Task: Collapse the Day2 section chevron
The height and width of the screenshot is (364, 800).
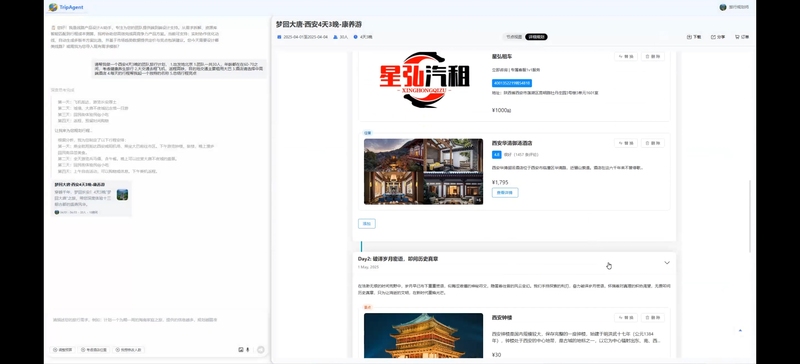Action: pos(667,262)
